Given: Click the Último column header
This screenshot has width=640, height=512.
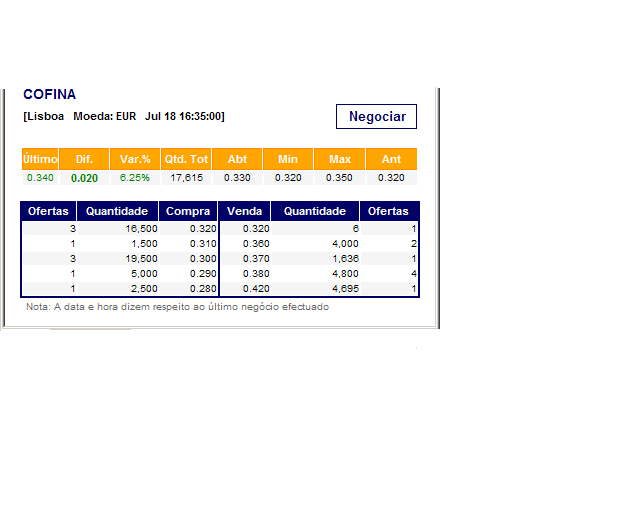Looking at the screenshot, I should 40,159.
